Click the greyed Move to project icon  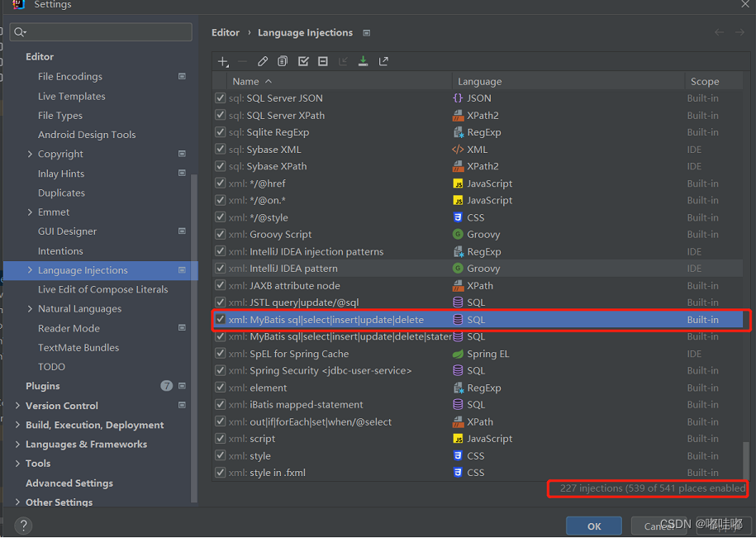[343, 61]
